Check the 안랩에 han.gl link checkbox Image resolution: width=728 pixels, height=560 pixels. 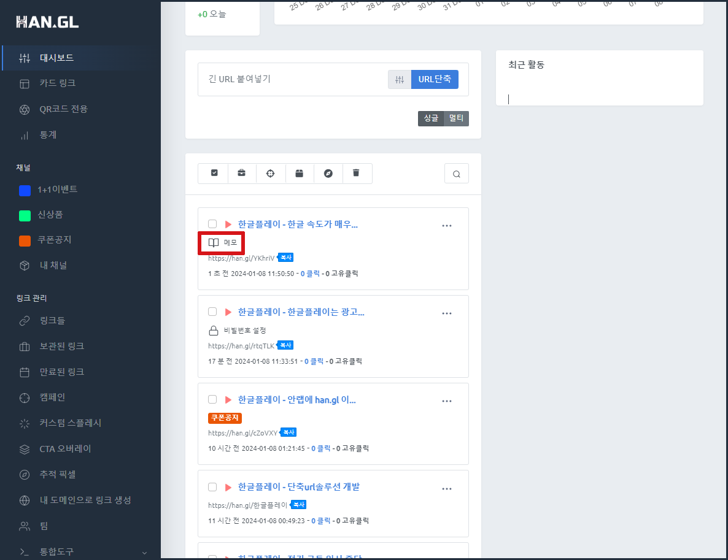click(212, 399)
